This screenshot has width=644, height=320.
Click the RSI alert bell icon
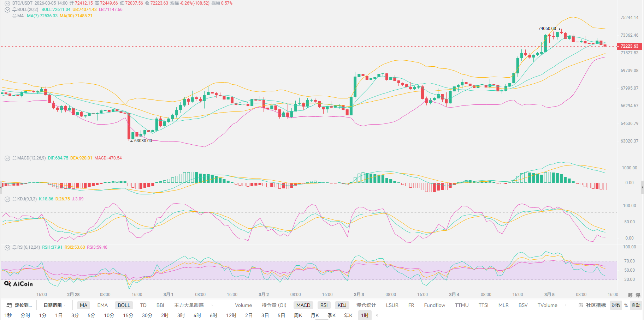coord(14,247)
